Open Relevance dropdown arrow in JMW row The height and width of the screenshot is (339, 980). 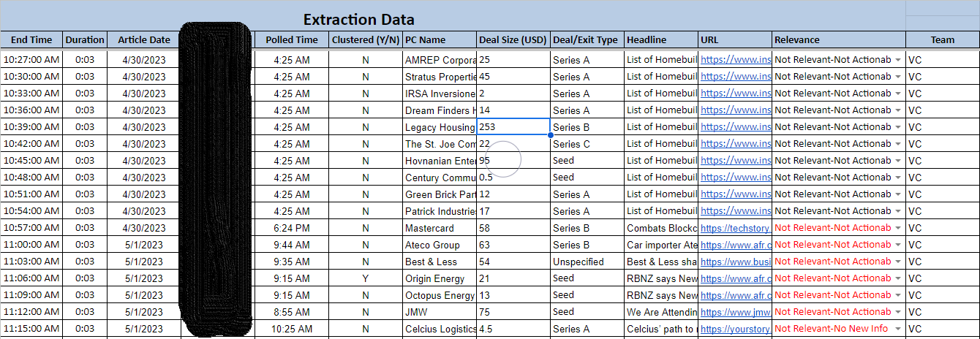click(898, 312)
